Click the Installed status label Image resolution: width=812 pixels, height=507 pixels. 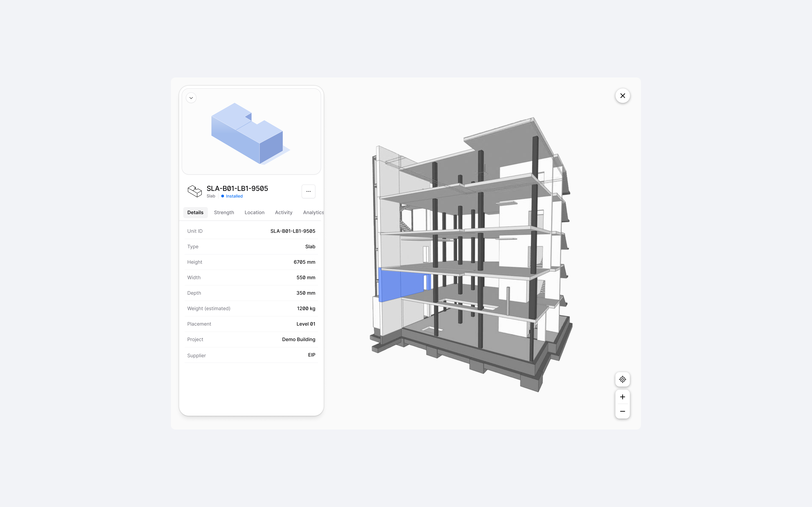pos(234,196)
